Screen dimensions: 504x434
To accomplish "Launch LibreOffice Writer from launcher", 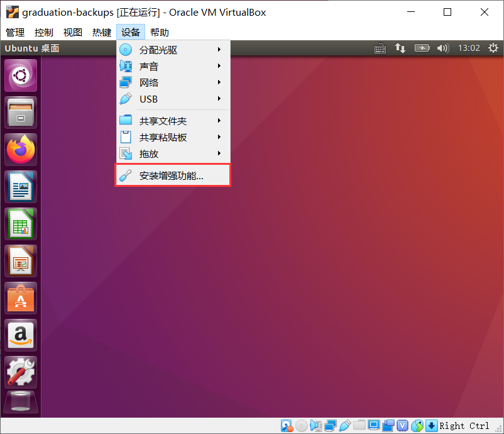I will 21,187.
